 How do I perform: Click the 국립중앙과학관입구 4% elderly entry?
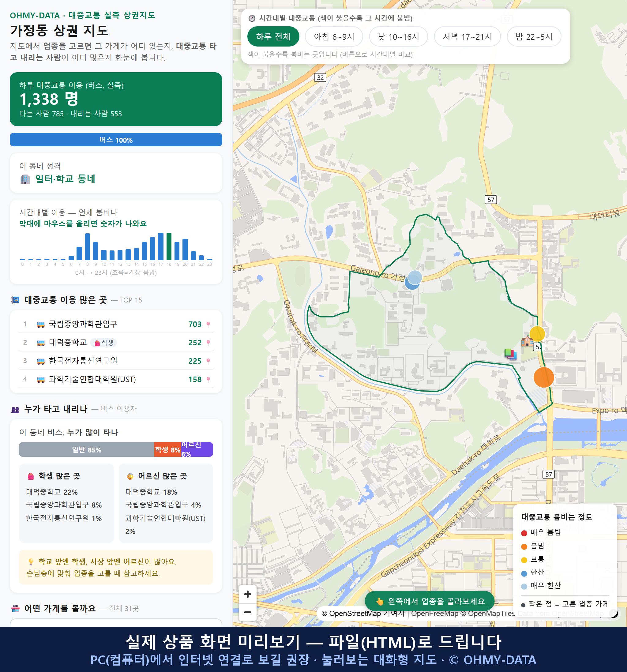click(163, 505)
